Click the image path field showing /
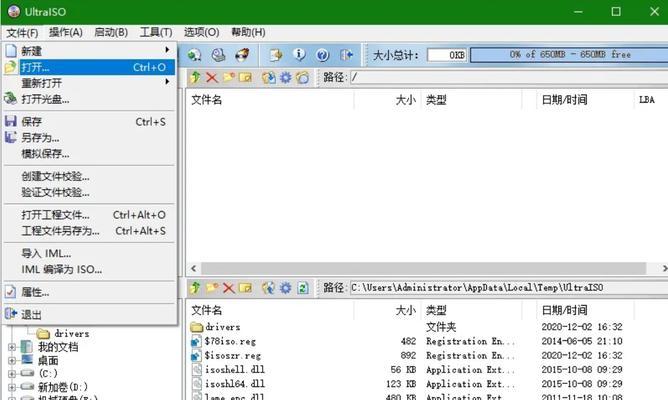Viewport: 668px width, 400px height. tap(509, 77)
